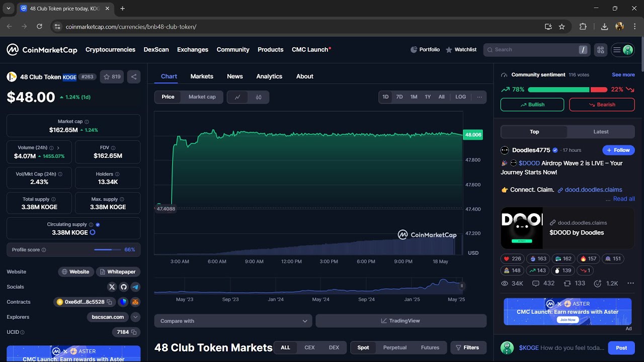Open the Filters button in markets

click(x=468, y=347)
